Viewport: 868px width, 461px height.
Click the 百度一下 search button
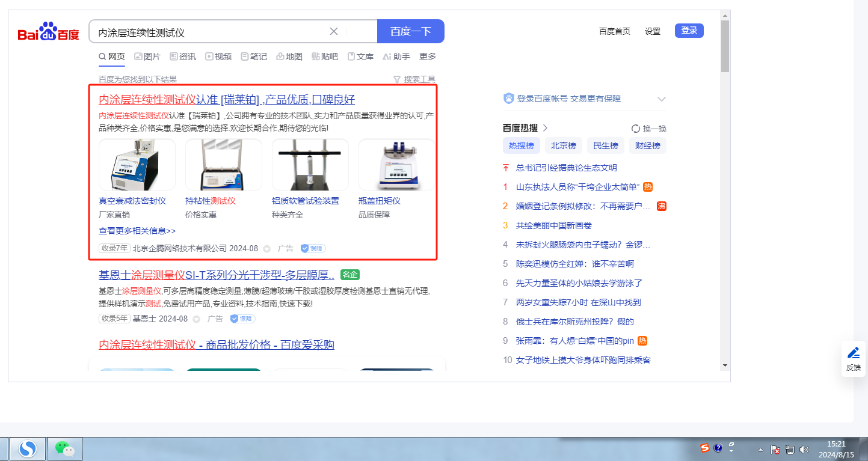(x=411, y=31)
